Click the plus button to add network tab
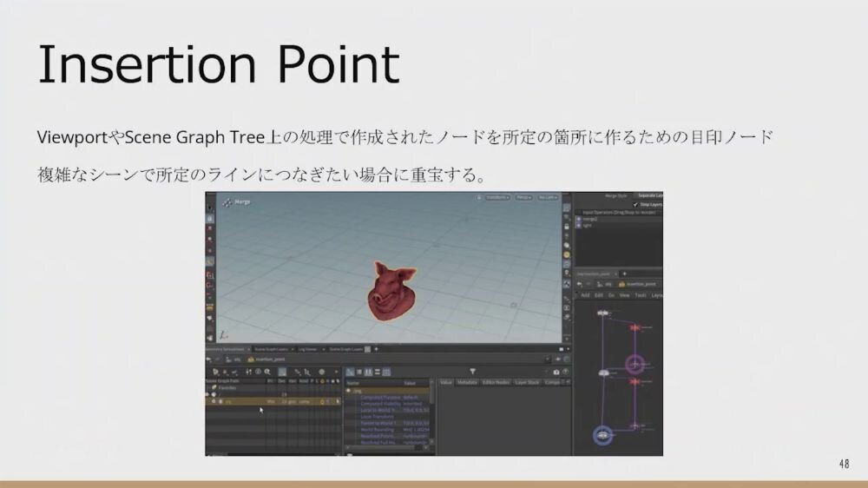868x488 pixels. pyautogui.click(x=624, y=273)
